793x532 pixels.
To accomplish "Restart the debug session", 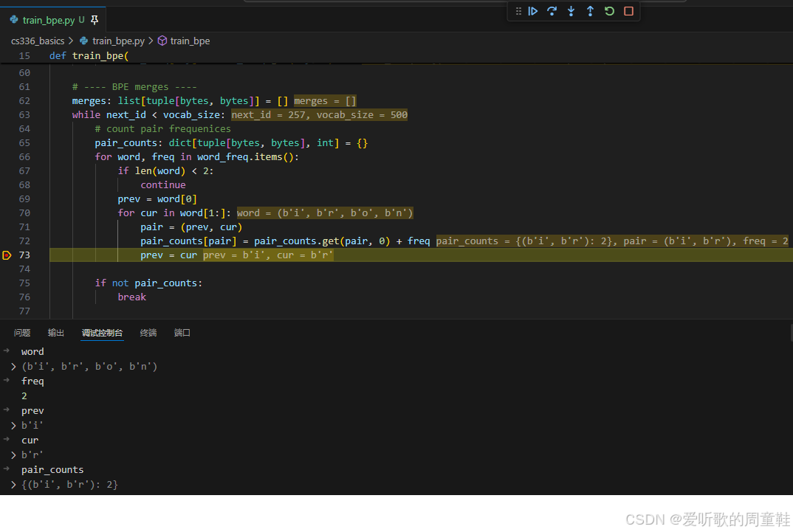I will tap(609, 11).
